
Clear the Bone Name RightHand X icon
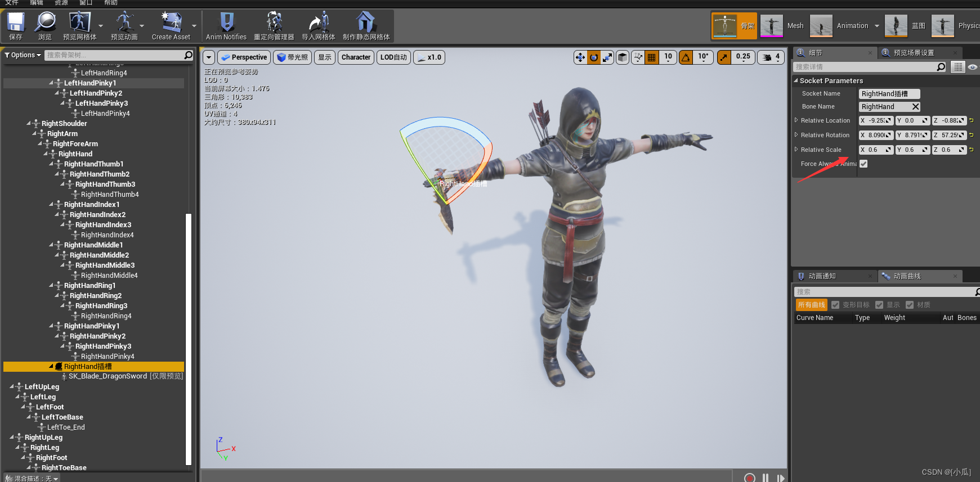pyautogui.click(x=915, y=107)
